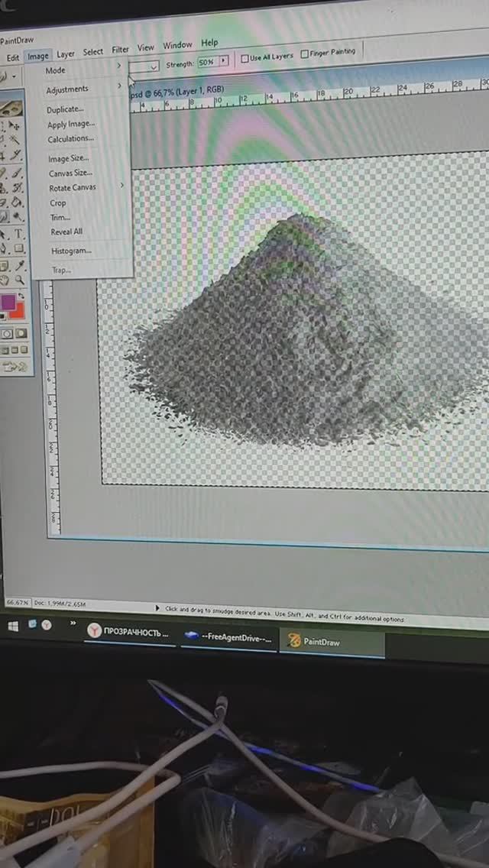Select the Path Selection arrow tool
This screenshot has width=489, height=868.
[x=3, y=234]
